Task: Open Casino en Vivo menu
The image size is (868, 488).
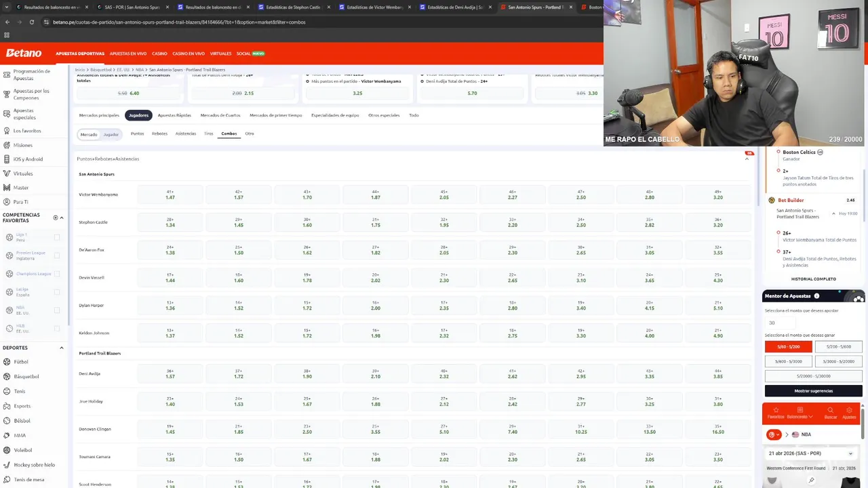Action: point(189,54)
